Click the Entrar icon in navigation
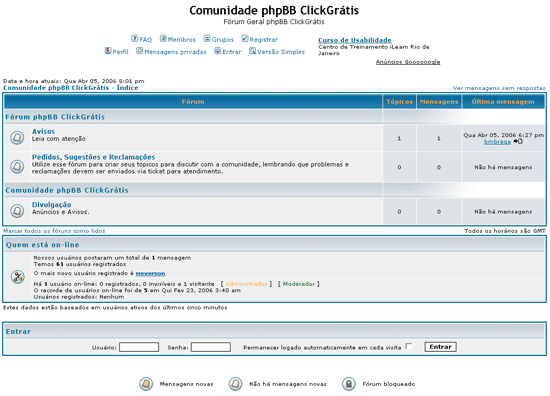The width and height of the screenshot is (550, 396). click(218, 51)
